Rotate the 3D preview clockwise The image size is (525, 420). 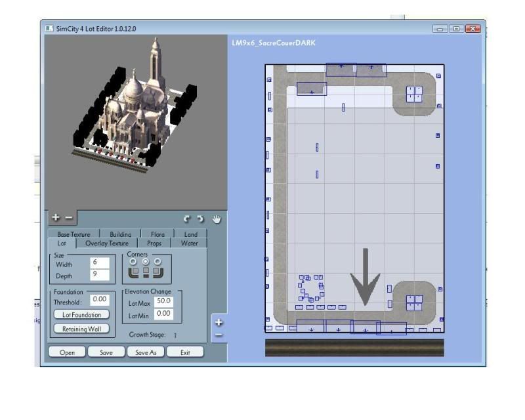click(200, 219)
